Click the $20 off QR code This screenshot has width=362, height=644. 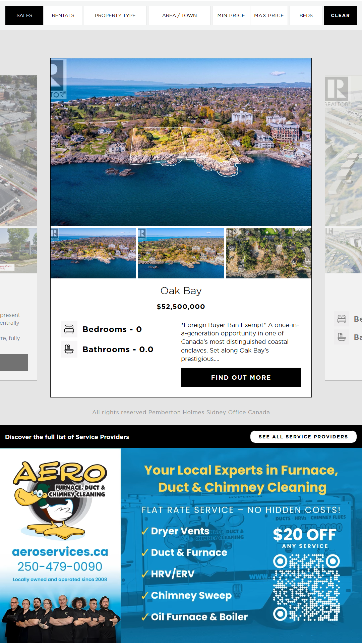(306, 587)
